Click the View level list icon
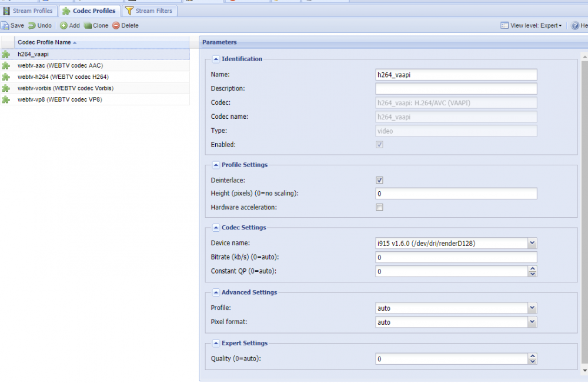The height and width of the screenshot is (383, 588). pyautogui.click(x=505, y=25)
